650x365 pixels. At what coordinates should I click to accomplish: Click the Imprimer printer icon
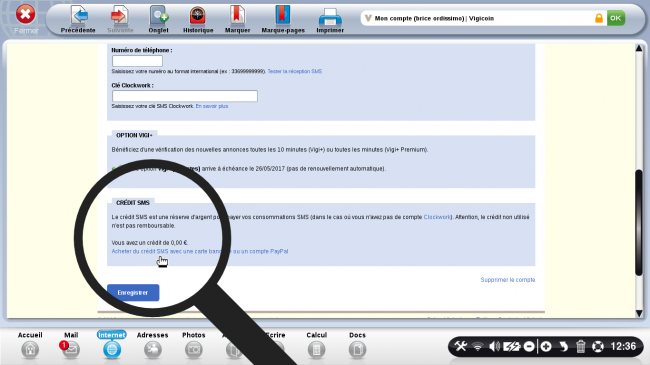(x=330, y=17)
